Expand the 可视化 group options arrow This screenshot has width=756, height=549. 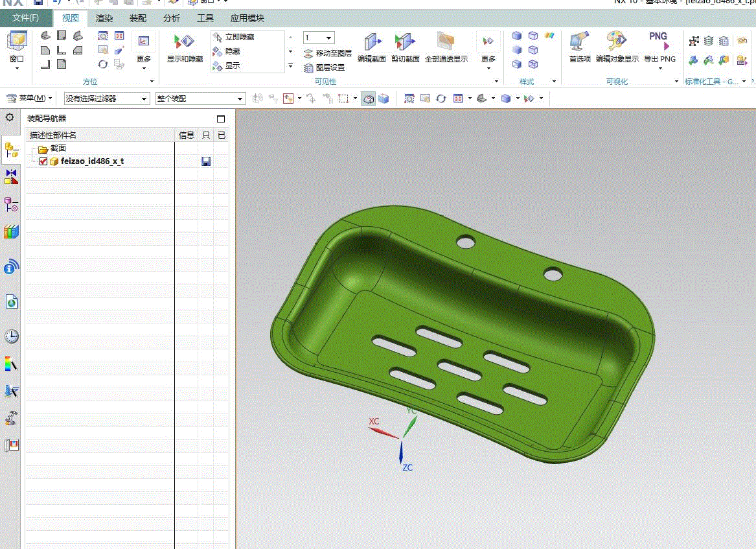[676, 81]
